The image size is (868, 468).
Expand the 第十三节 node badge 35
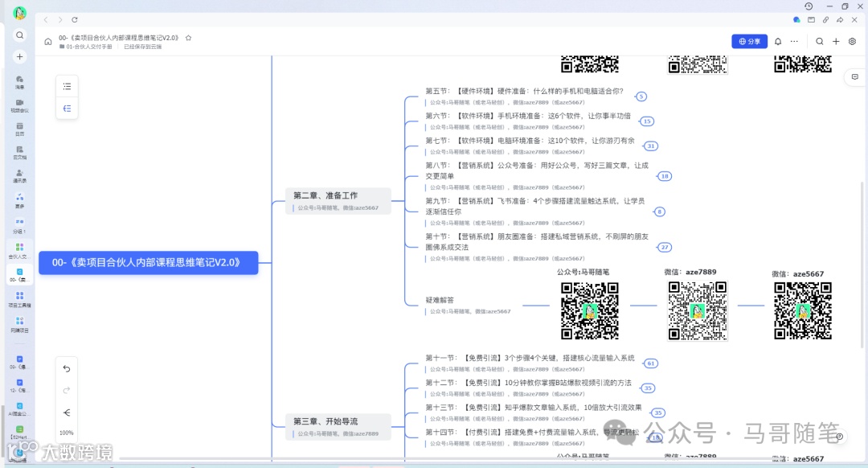coord(657,413)
